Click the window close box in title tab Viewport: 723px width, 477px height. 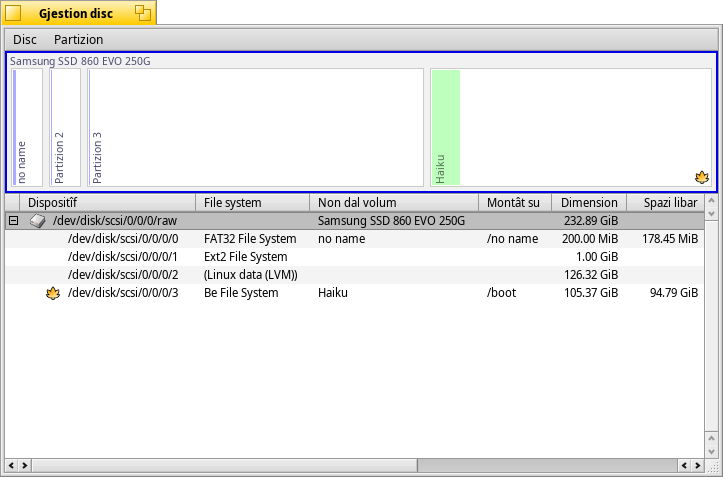(13, 13)
